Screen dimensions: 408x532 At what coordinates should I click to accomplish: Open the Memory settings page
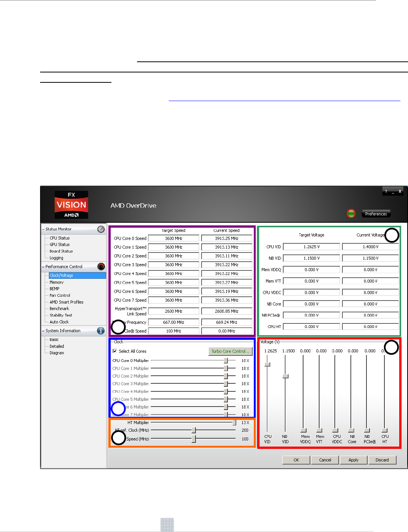(x=56, y=282)
